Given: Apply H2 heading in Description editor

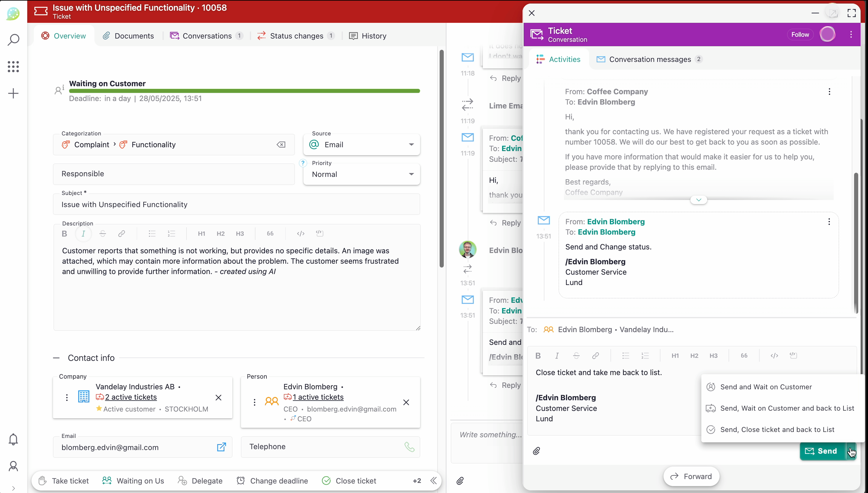Looking at the screenshot, I should point(221,234).
